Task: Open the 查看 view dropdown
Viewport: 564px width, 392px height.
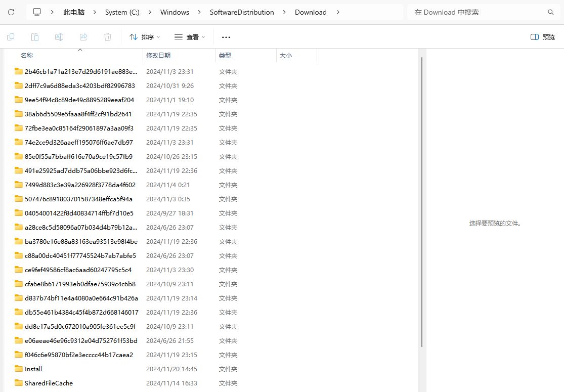Action: point(190,37)
